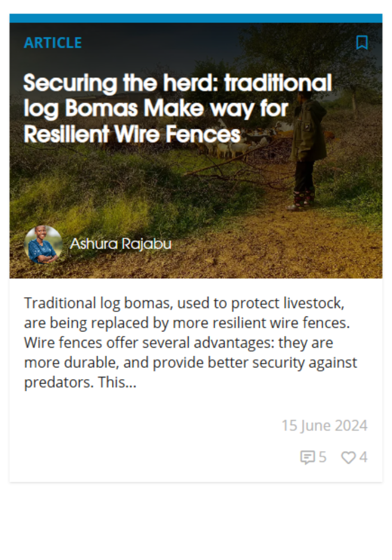
Task: Visit author Ashura Rajabu's name link
Action: [120, 244]
